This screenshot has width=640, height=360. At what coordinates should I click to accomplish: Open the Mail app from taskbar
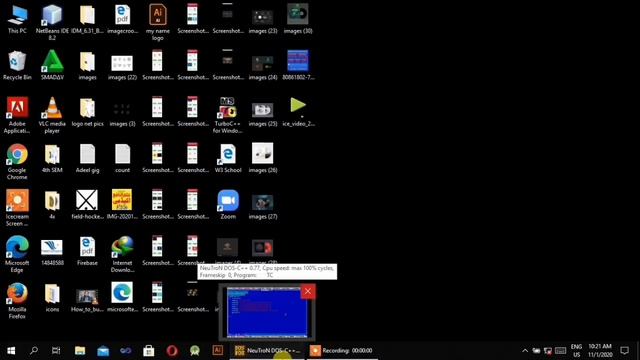pyautogui.click(x=103, y=351)
